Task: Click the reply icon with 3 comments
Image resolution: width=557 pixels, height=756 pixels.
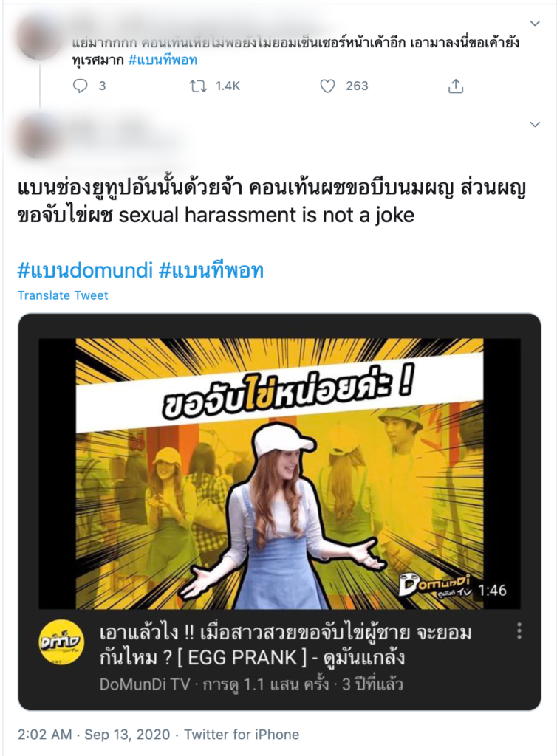Action: tap(80, 86)
